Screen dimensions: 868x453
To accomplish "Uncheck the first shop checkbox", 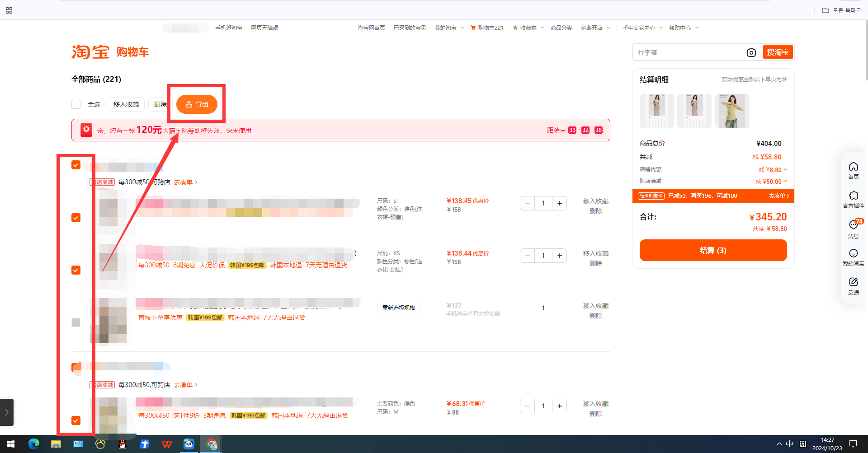I will point(76,165).
